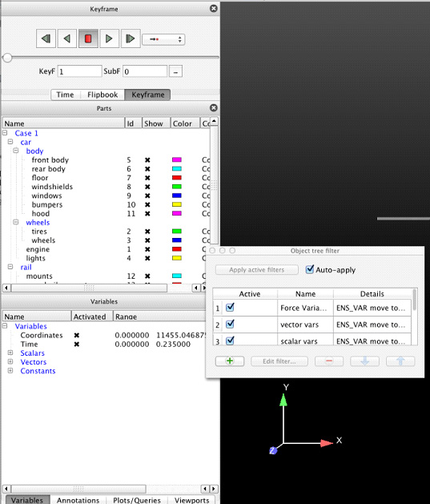Remove the filter with the red minus button
Viewport: 430px width, 504px height.
[329, 361]
